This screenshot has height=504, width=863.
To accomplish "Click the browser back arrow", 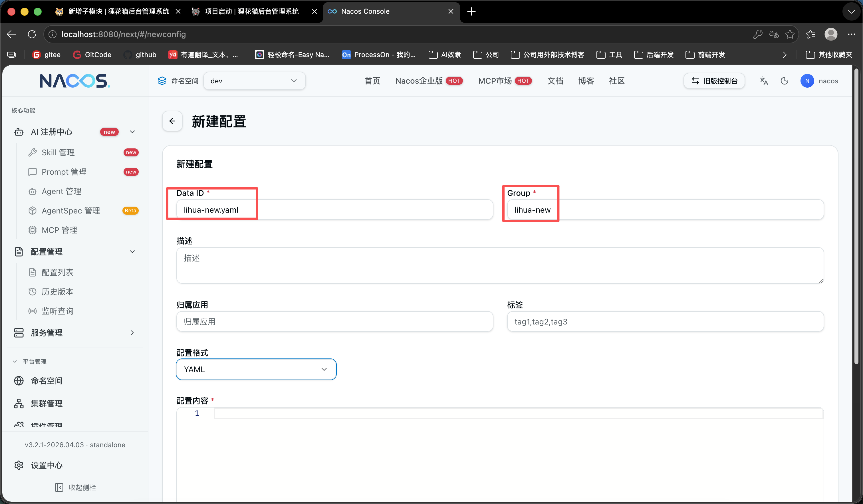I will pyautogui.click(x=11, y=34).
